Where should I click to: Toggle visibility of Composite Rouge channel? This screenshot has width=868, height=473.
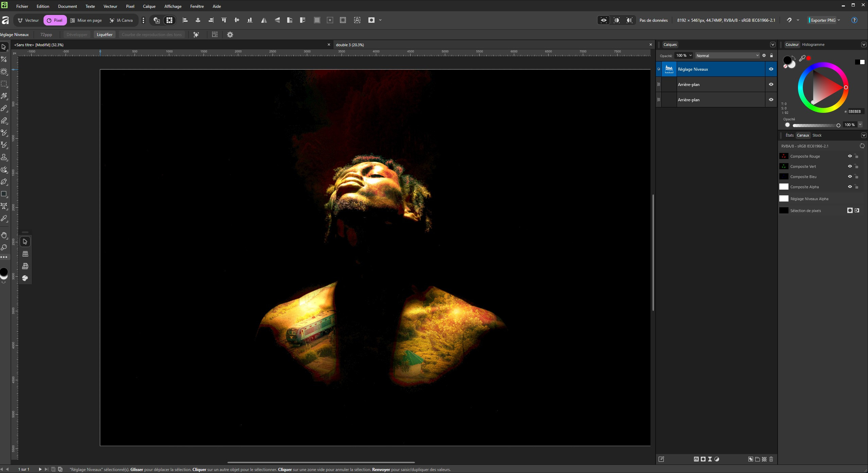point(850,156)
